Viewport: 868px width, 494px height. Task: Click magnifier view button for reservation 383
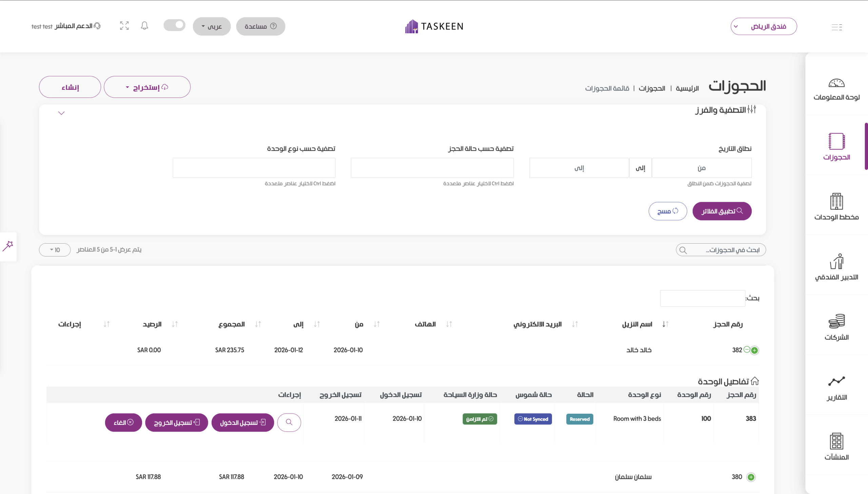click(x=289, y=423)
